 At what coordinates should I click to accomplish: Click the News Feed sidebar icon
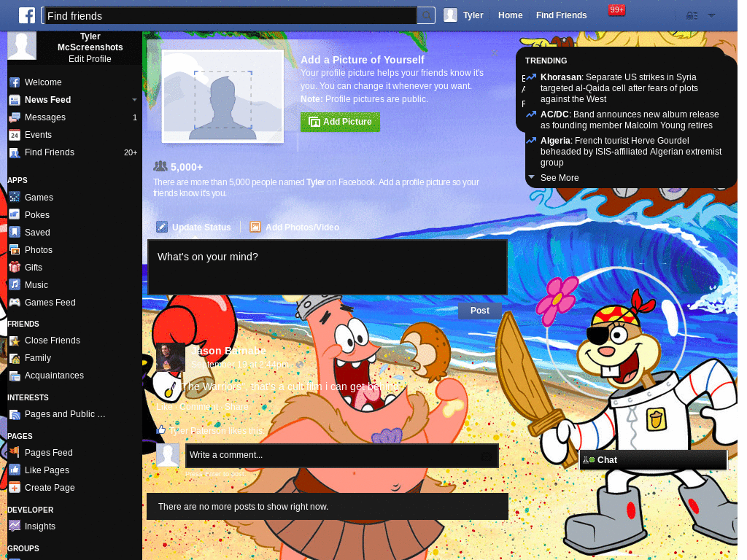point(15,100)
